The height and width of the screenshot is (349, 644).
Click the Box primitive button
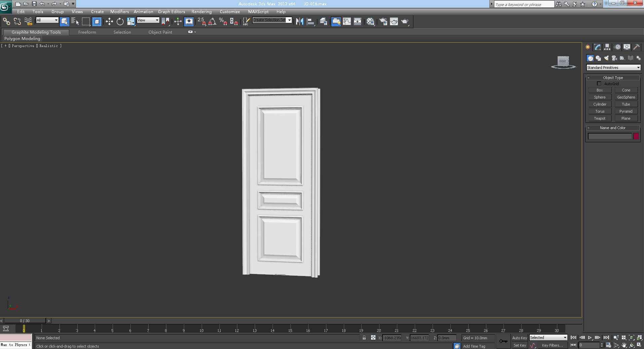point(600,90)
